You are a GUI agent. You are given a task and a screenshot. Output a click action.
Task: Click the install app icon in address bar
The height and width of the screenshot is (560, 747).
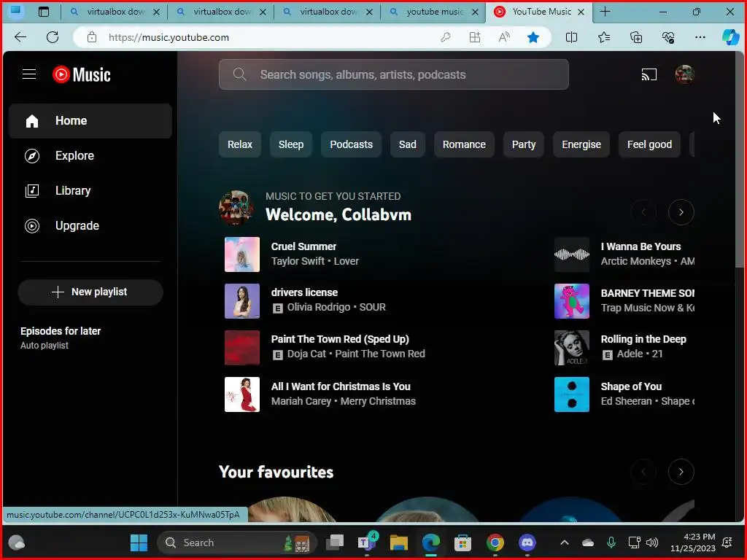[474, 37]
